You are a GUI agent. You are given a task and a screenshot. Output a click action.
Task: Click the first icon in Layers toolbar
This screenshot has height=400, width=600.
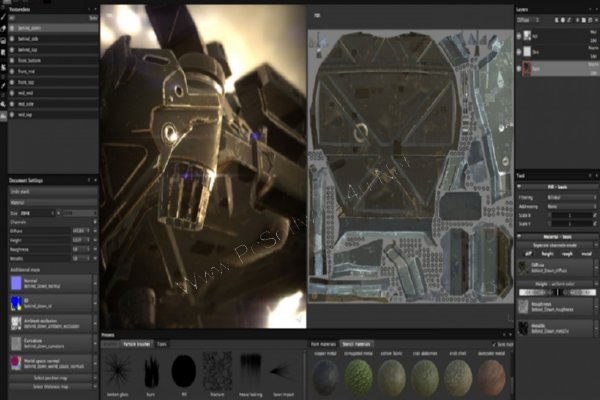(x=556, y=20)
